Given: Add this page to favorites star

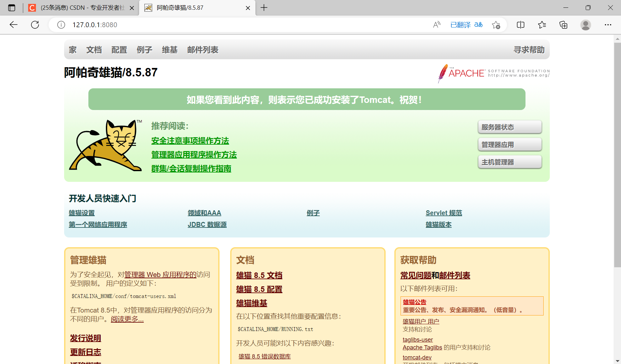Looking at the screenshot, I should (x=496, y=25).
